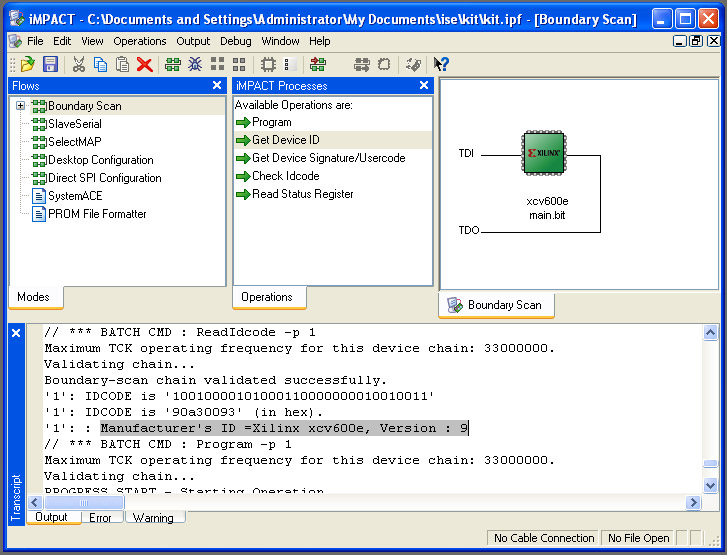The width and height of the screenshot is (727, 555).
Task: Select the Xilinx xcv600e chip in chain
Action: click(x=544, y=153)
